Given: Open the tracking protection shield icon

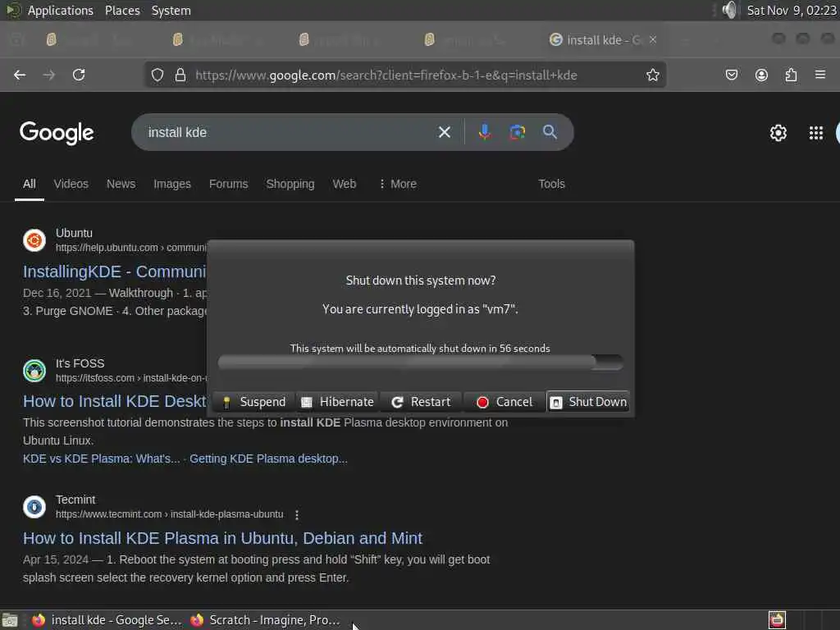Looking at the screenshot, I should coord(157,75).
